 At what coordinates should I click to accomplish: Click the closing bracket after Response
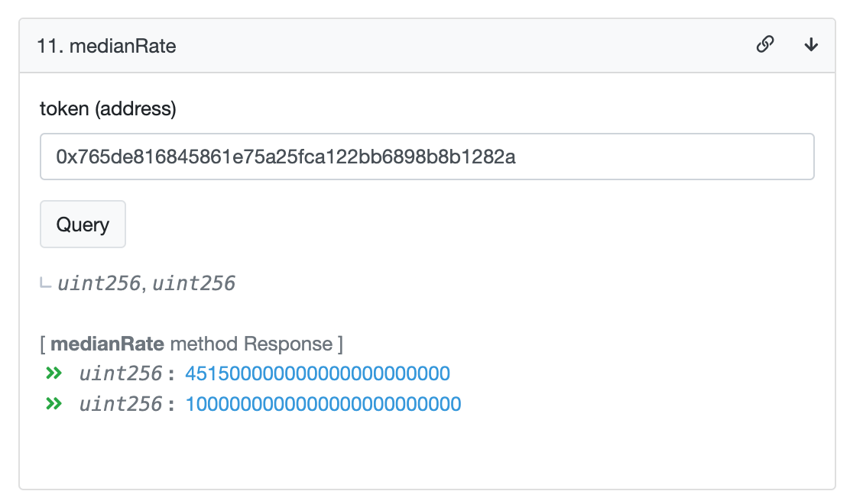click(340, 344)
